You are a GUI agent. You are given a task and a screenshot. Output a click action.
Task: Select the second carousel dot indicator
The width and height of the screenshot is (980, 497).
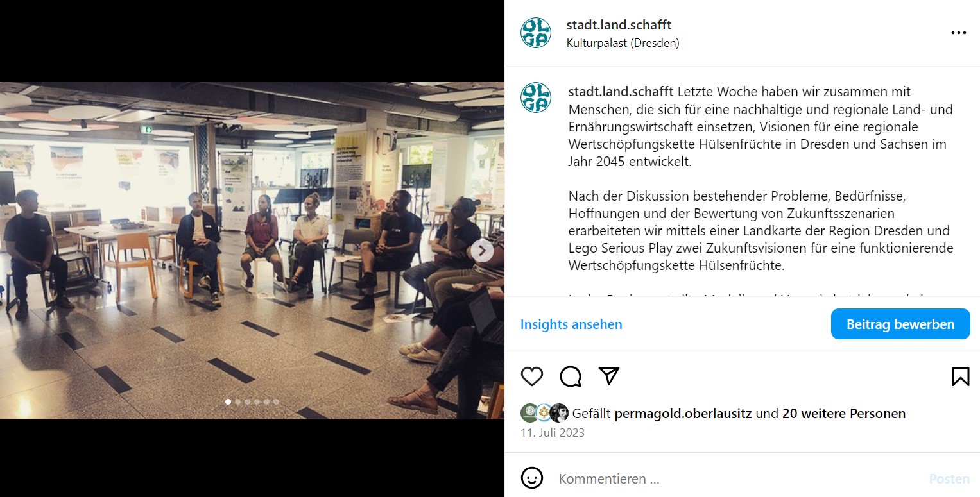point(237,401)
